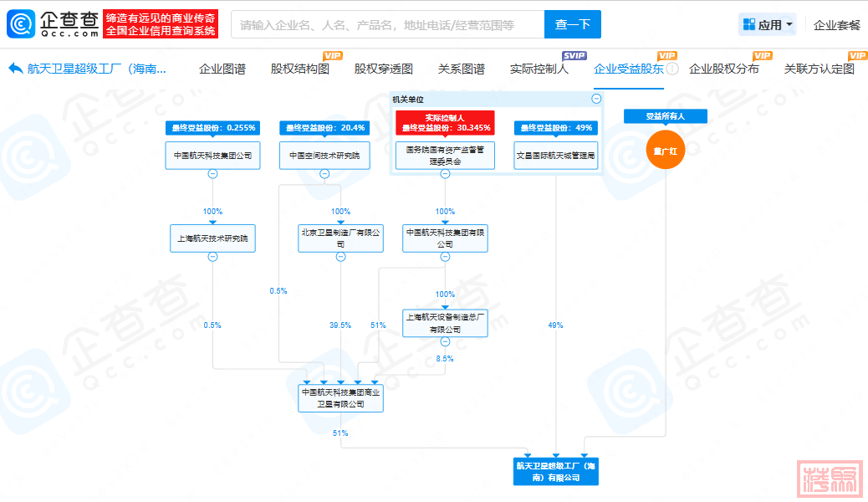Click the 最终受益股份: 0.255% label

(x=213, y=127)
